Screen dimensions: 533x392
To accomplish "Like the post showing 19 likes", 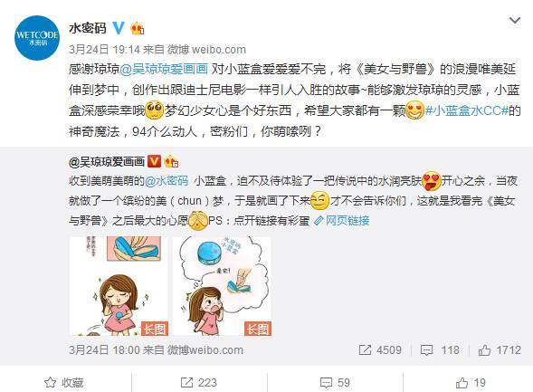I will point(471,383).
